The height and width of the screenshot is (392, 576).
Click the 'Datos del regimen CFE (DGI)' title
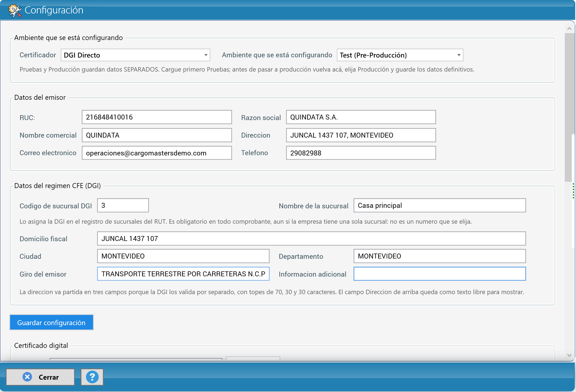[58, 186]
